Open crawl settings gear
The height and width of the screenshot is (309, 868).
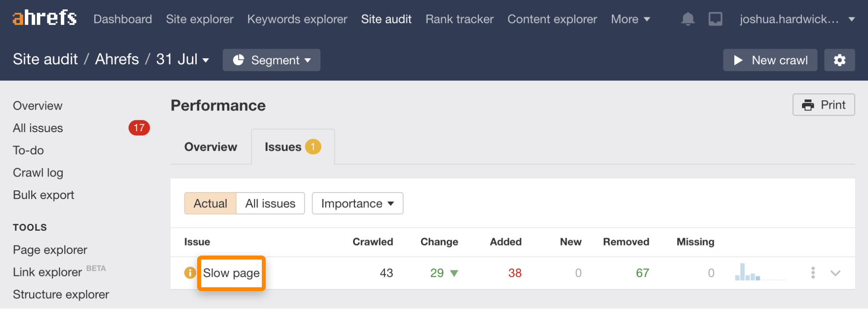tap(839, 60)
